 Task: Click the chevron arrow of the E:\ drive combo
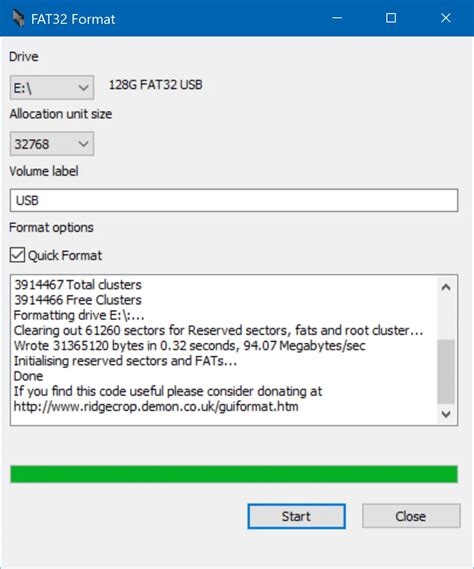pos(83,88)
